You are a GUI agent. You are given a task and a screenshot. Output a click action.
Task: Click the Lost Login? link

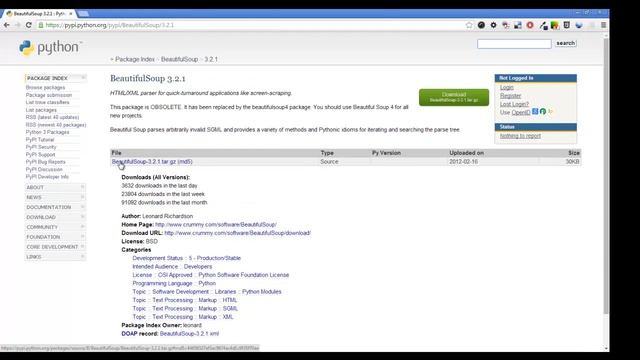point(514,104)
